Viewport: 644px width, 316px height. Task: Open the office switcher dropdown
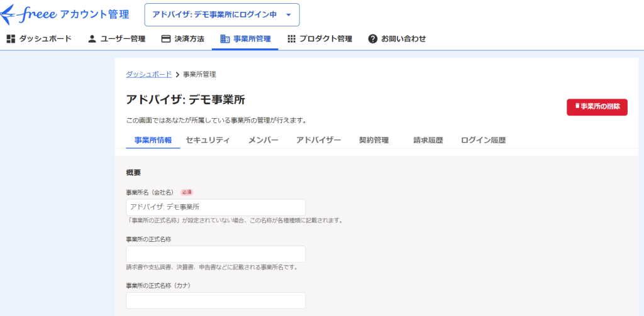pos(222,14)
